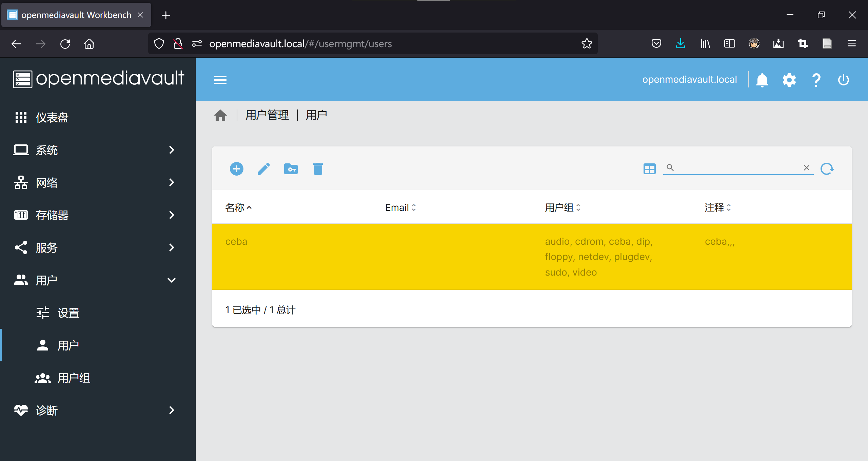Viewport: 868px width, 461px height.
Task: Click the power icon in header
Action: click(x=843, y=80)
